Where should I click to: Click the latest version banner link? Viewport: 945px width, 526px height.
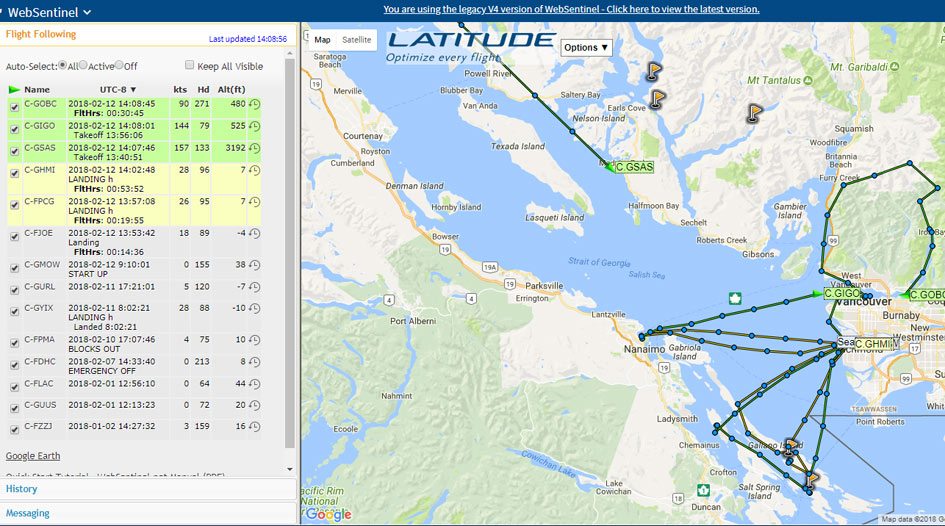[x=571, y=9]
